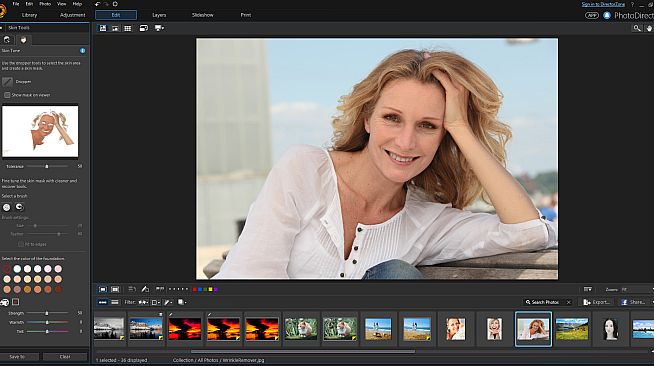Pick the darkest brown foundation swatch
The image size is (654, 366).
[x=58, y=289]
